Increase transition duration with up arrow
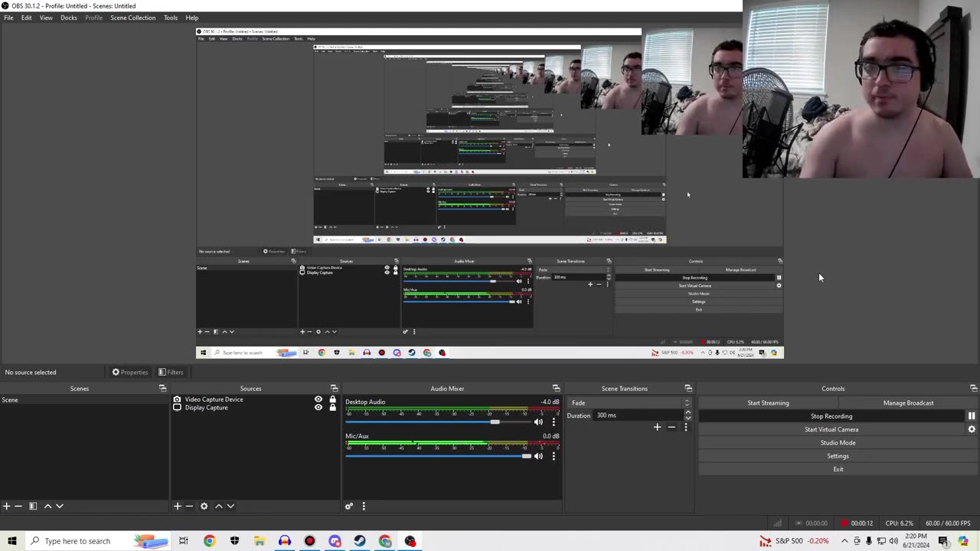 coord(688,412)
